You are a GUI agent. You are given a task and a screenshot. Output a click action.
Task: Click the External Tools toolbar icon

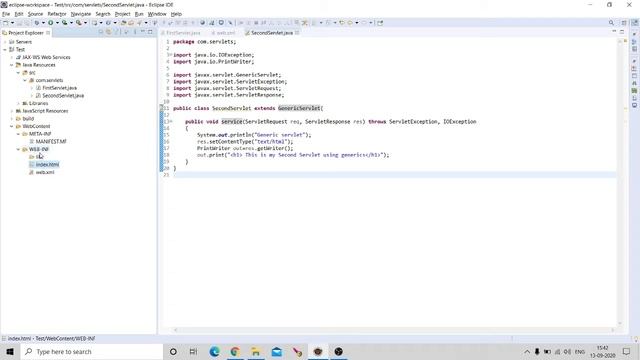[x=78, y=23]
